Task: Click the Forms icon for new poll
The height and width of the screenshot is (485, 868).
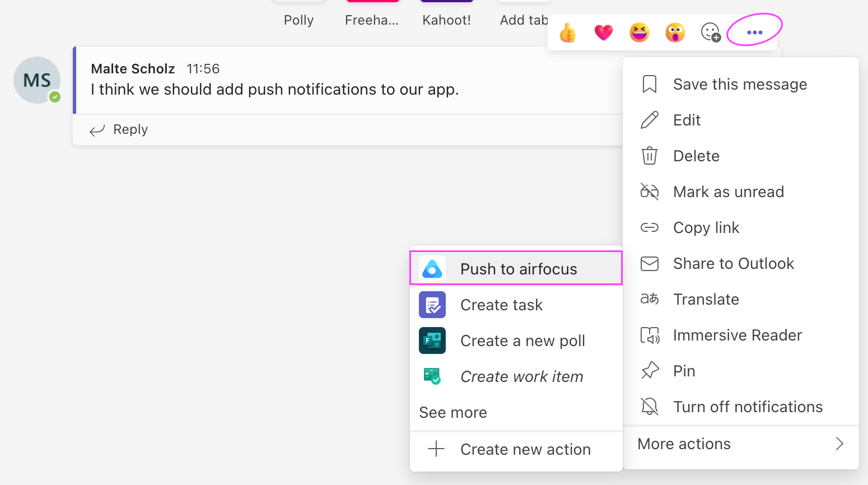Action: tap(432, 341)
